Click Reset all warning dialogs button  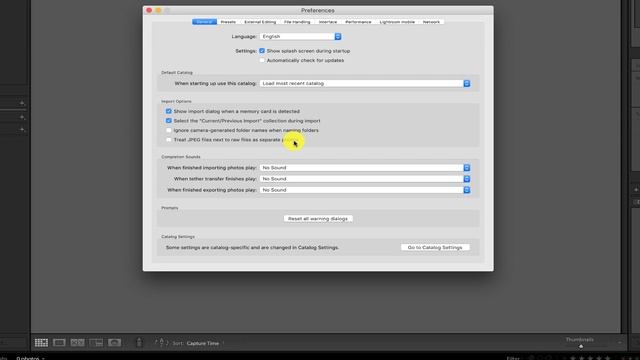(x=318, y=219)
